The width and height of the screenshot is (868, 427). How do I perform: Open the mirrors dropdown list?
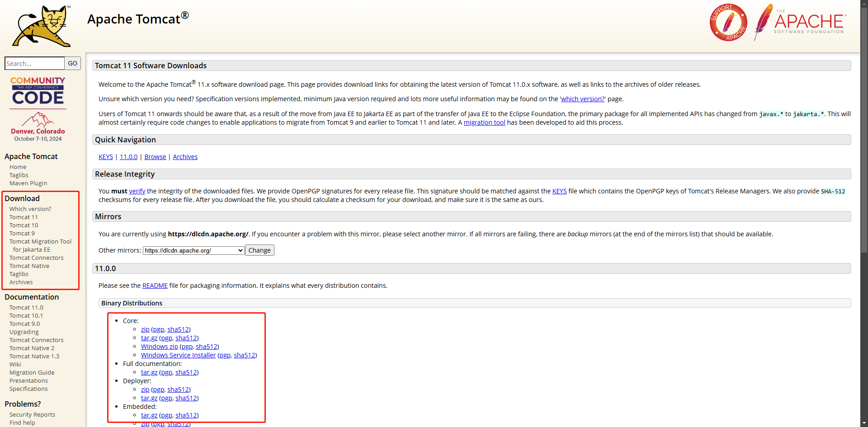point(194,250)
